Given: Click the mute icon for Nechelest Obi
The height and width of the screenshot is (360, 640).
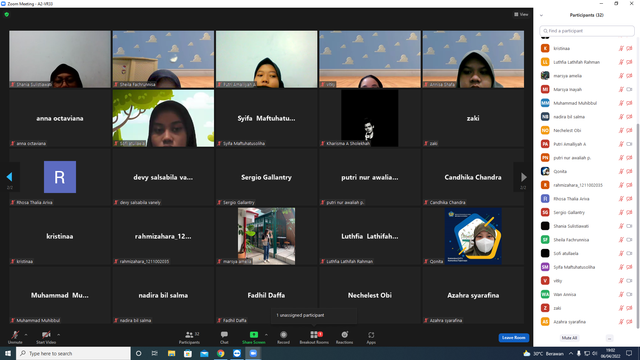Looking at the screenshot, I should pyautogui.click(x=621, y=130).
